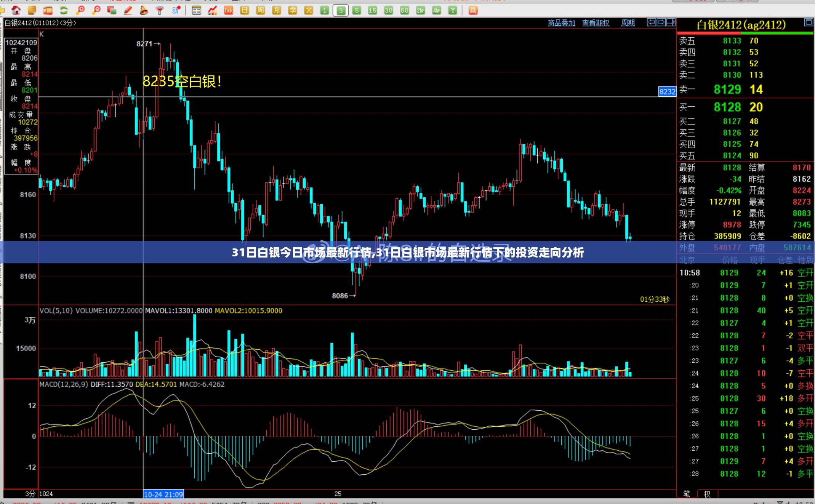Screen dimensions: 815x504
Task: Click the green Y period button
Action: click(453, 10)
